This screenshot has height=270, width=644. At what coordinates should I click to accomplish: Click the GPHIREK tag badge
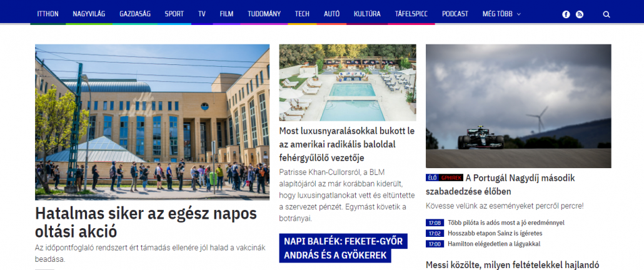[x=451, y=177]
